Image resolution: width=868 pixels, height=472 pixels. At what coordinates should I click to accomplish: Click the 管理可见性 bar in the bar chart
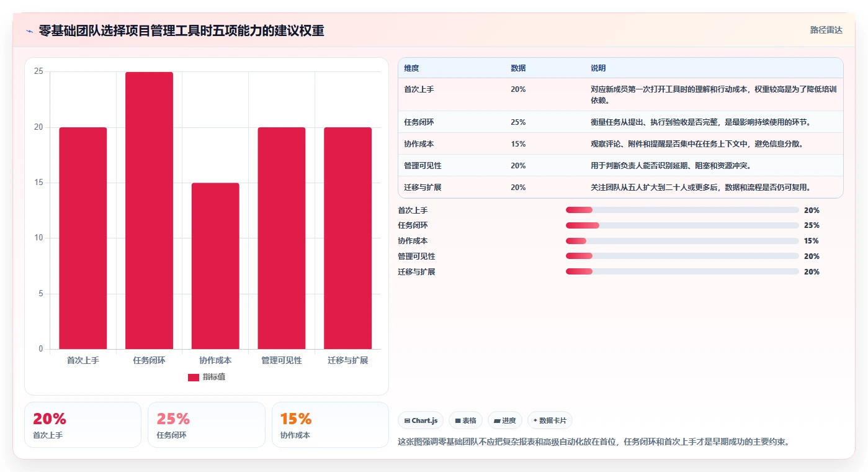tap(282, 238)
